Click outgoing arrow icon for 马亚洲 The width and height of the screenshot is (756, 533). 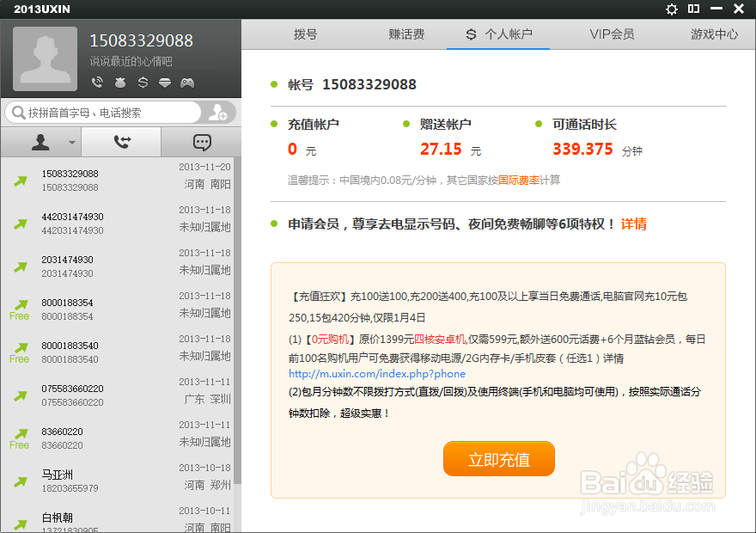tap(20, 481)
